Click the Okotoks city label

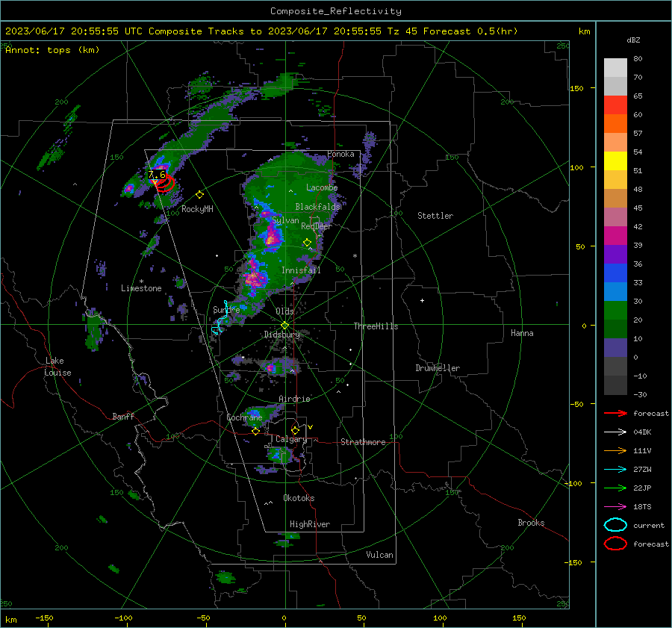pyautogui.click(x=299, y=498)
